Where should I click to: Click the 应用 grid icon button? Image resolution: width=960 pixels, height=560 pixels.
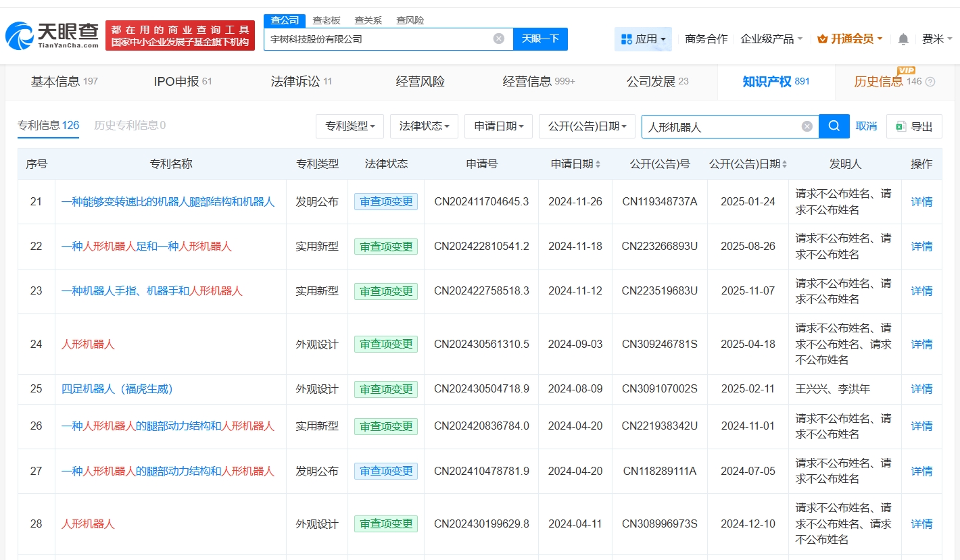pos(643,39)
